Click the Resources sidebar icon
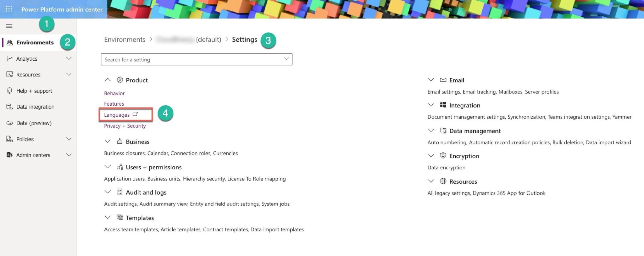Screen dimensions: 644x256 pyautogui.click(x=10, y=75)
